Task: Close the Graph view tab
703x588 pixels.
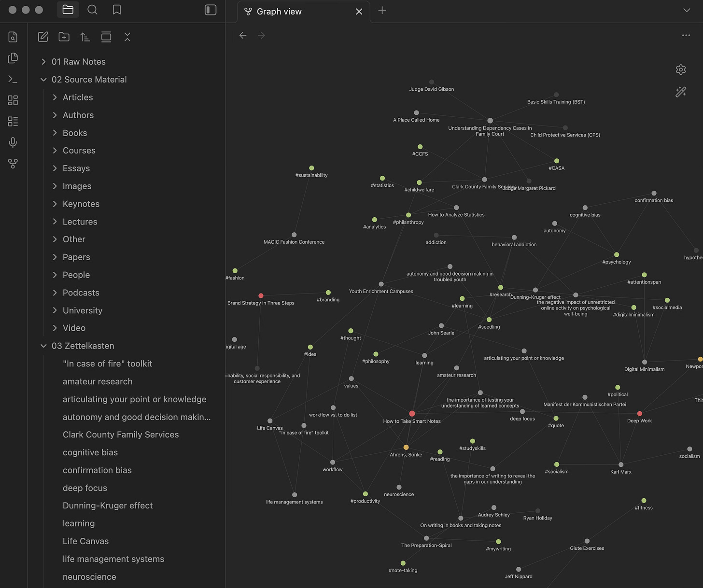Action: click(x=359, y=12)
